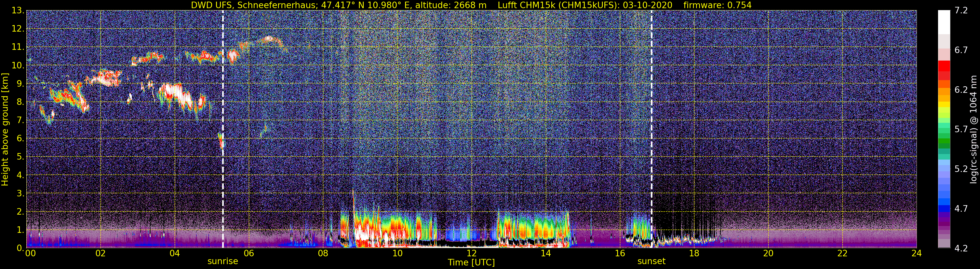This screenshot has width=980, height=269.
Task: Click the height axis tick label '2.'
Action: coord(20,211)
